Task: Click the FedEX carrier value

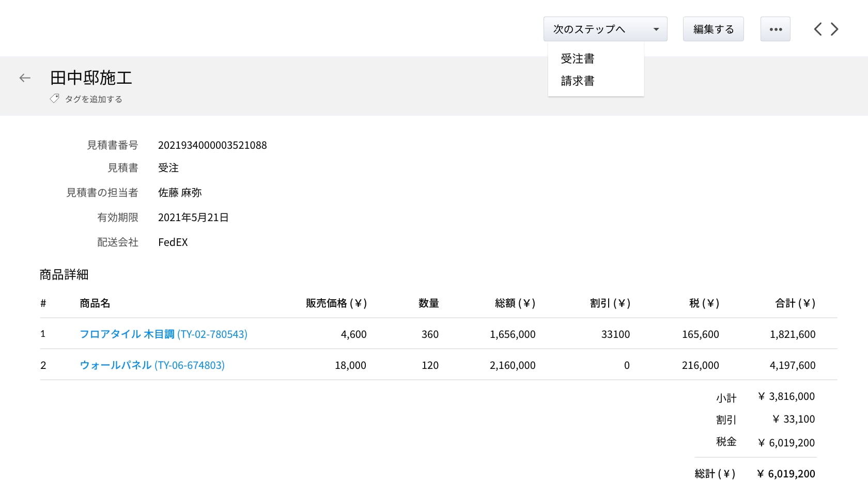Action: point(173,242)
